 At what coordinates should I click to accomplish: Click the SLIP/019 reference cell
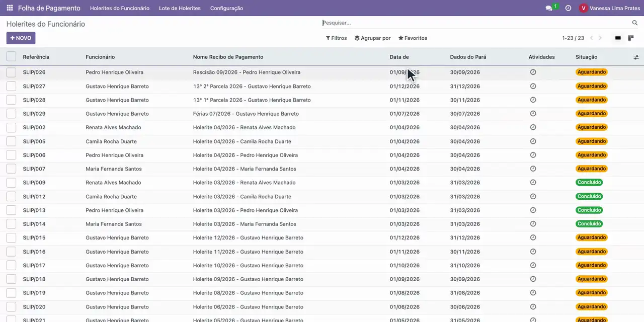pos(34,293)
